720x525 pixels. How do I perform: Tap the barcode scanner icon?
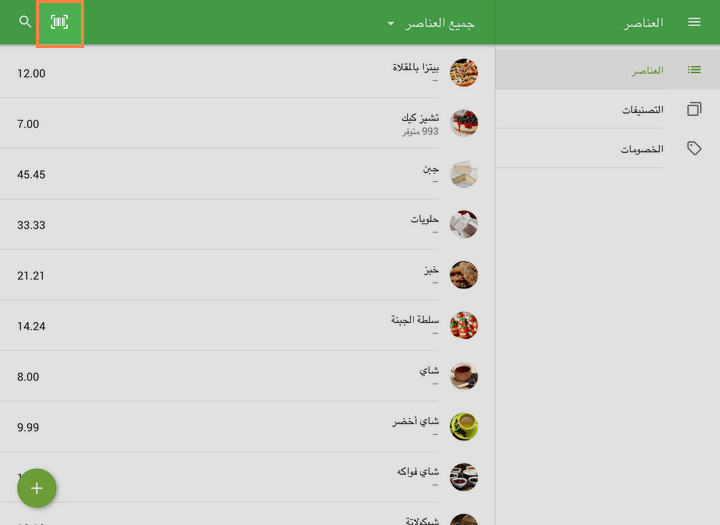point(60,22)
